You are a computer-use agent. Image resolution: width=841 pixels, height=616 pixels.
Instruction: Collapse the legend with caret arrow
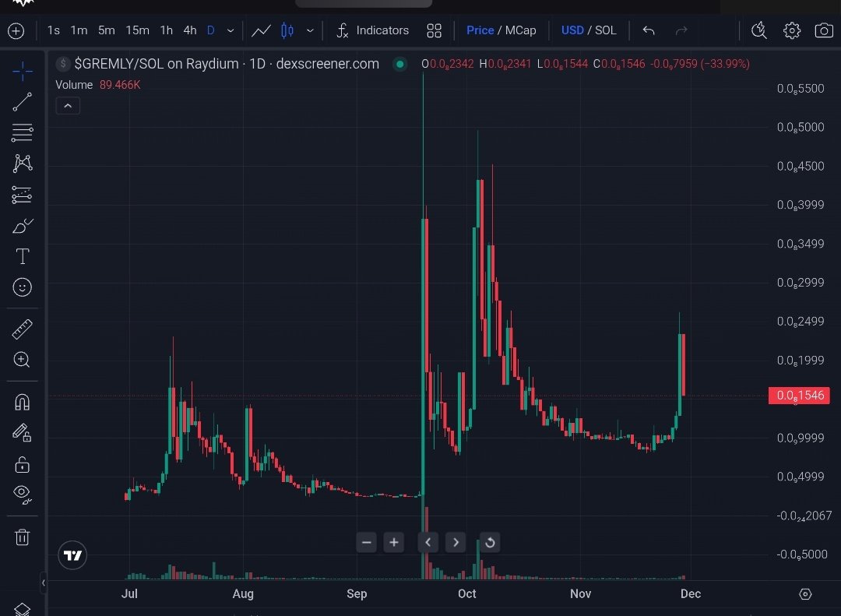(x=68, y=105)
